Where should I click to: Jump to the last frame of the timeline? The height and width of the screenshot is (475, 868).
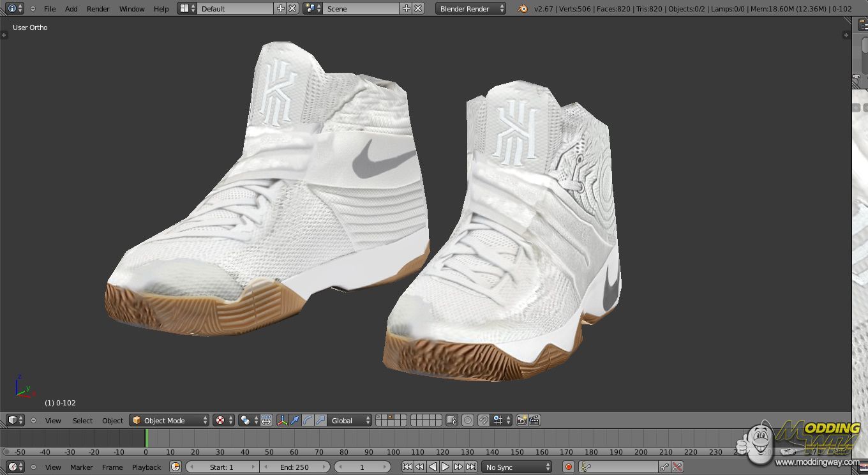(x=471, y=467)
